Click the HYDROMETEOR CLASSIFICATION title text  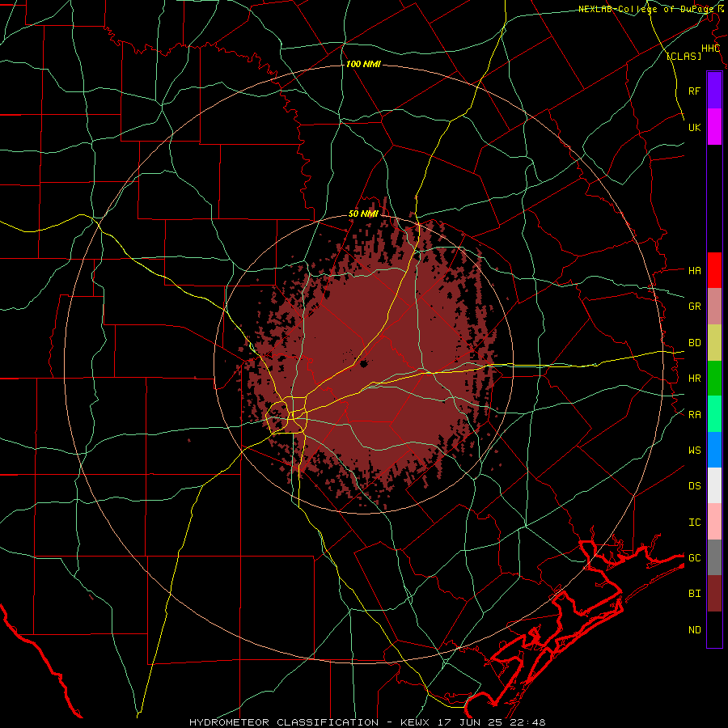[284, 722]
